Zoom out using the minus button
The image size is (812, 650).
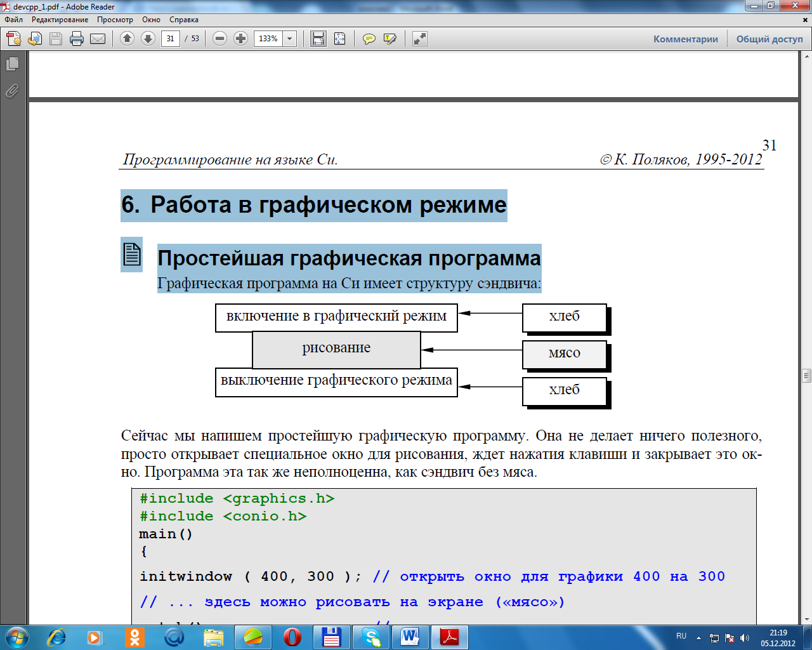pos(219,39)
